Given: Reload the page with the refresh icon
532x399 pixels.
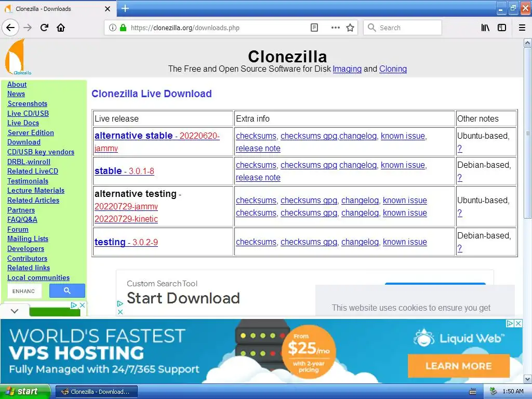Looking at the screenshot, I should (x=45, y=28).
